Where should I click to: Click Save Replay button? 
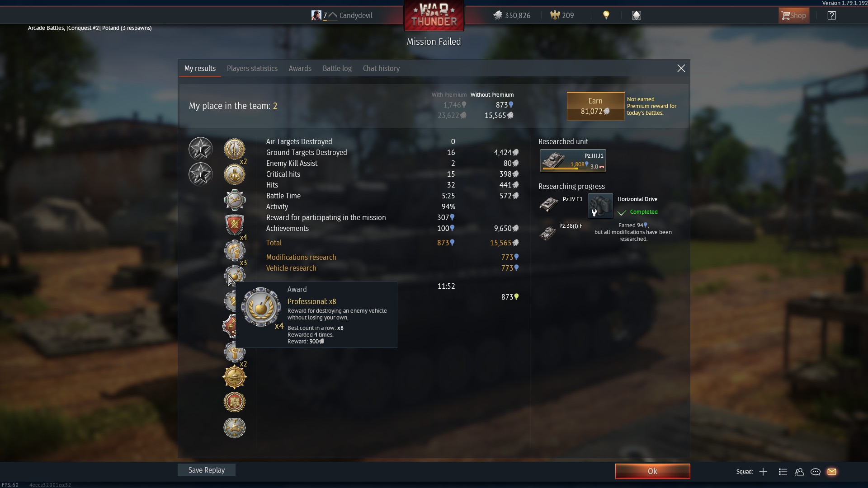pos(207,470)
